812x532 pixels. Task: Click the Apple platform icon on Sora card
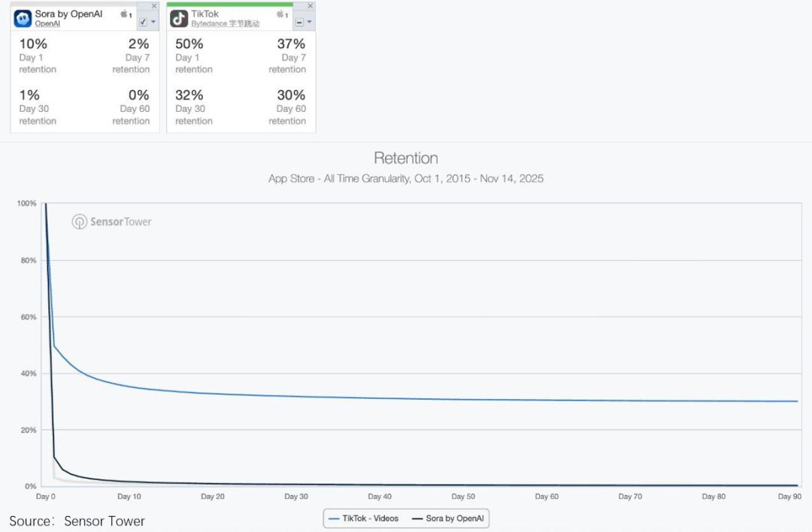(x=125, y=14)
